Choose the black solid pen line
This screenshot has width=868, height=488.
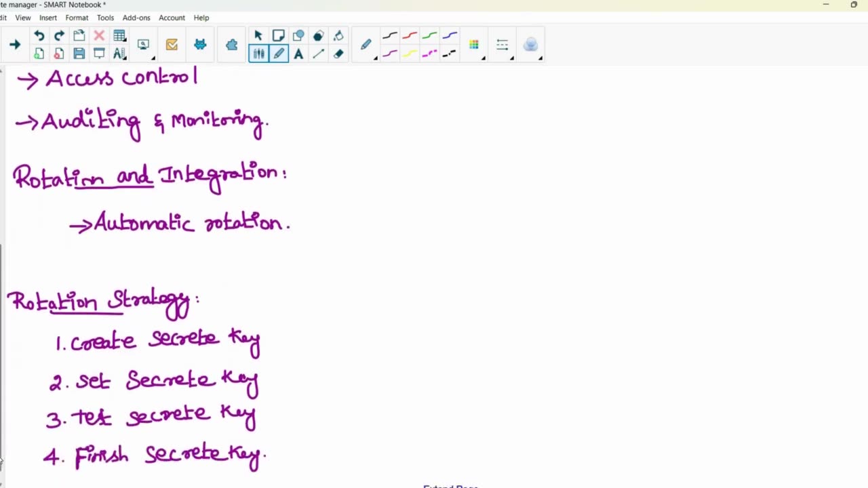coord(390,36)
